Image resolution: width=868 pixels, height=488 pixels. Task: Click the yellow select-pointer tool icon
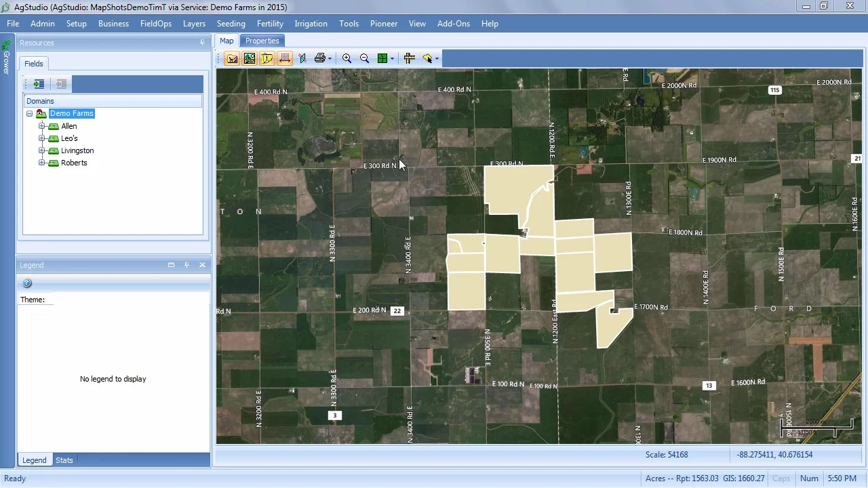click(427, 58)
